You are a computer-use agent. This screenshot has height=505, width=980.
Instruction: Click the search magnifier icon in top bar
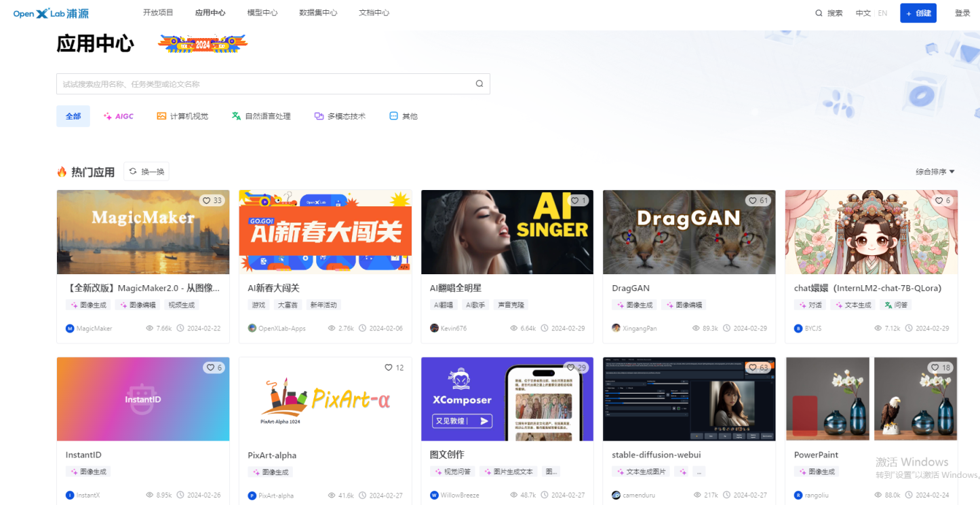[x=819, y=12]
